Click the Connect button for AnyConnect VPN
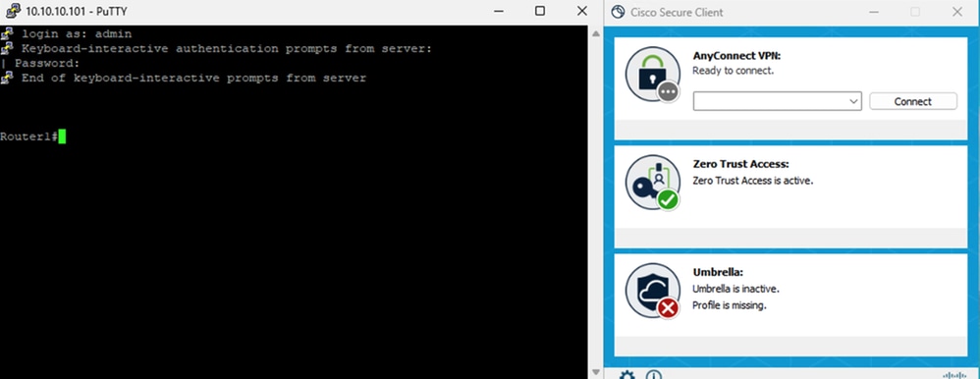The height and width of the screenshot is (379, 980). coord(912,101)
